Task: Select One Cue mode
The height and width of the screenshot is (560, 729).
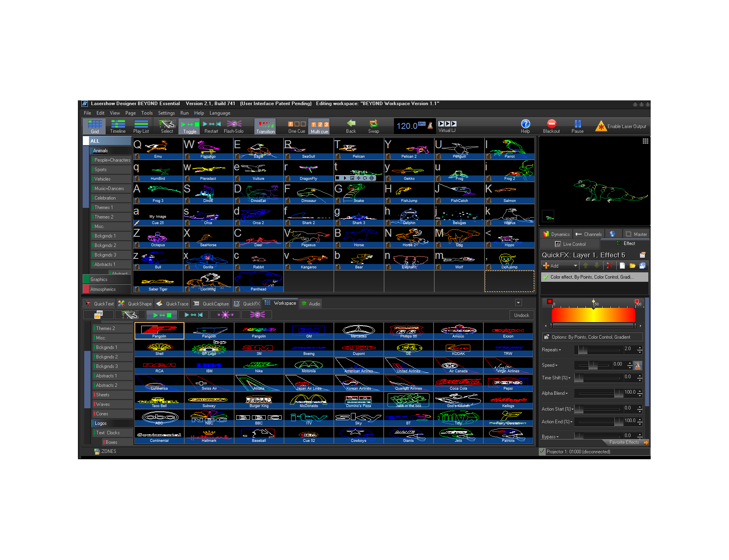Action: (297, 126)
